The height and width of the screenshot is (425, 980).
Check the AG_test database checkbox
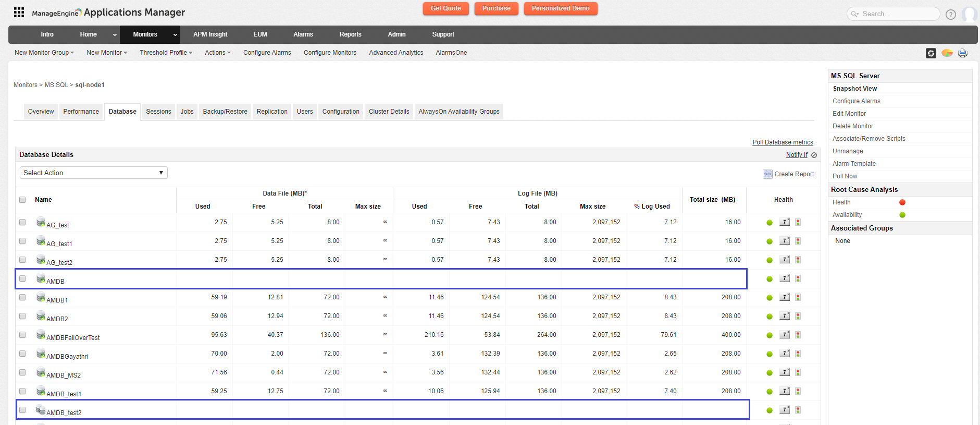click(x=22, y=222)
